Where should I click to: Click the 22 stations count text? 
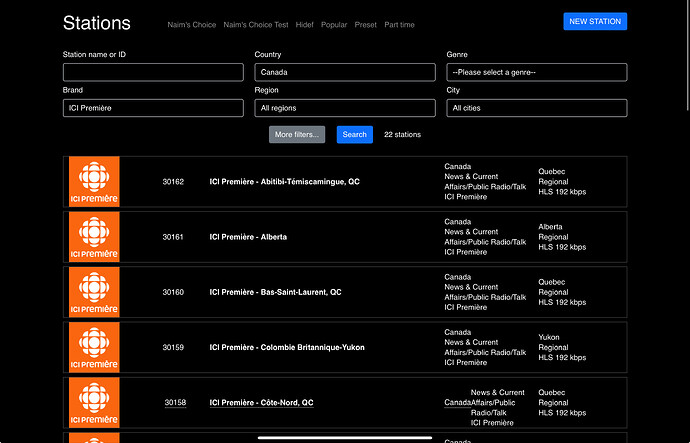tap(402, 135)
